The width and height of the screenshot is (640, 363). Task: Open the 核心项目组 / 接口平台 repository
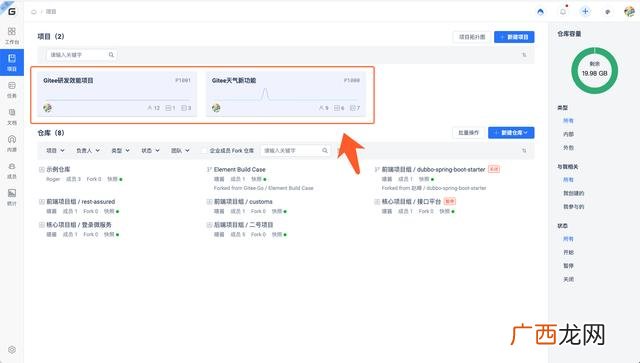coord(411,202)
